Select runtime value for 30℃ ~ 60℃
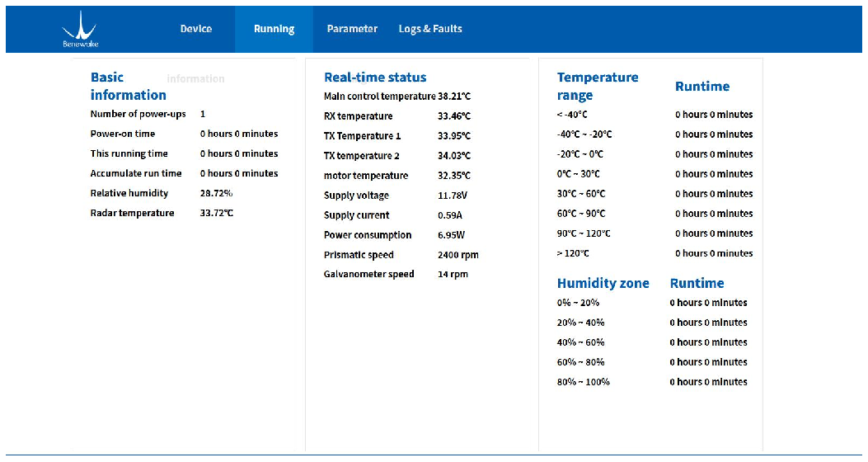Screen dimensions: 868x462 [714, 194]
